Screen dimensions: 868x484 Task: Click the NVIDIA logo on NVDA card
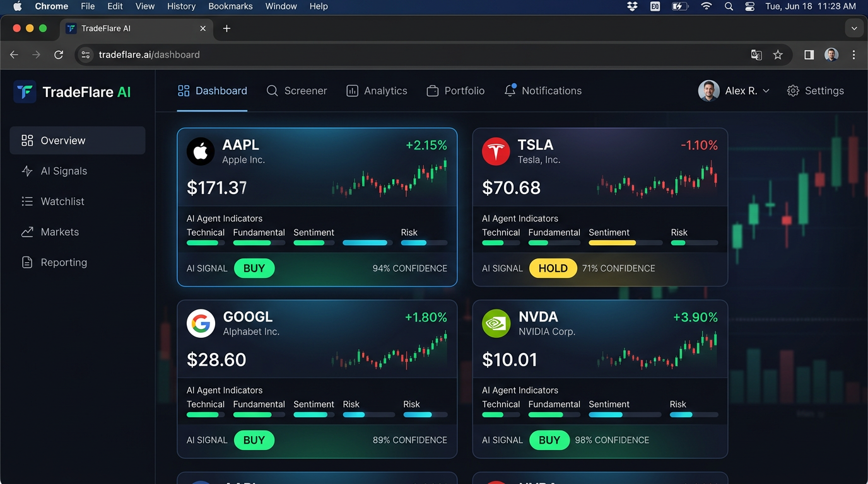coord(496,323)
